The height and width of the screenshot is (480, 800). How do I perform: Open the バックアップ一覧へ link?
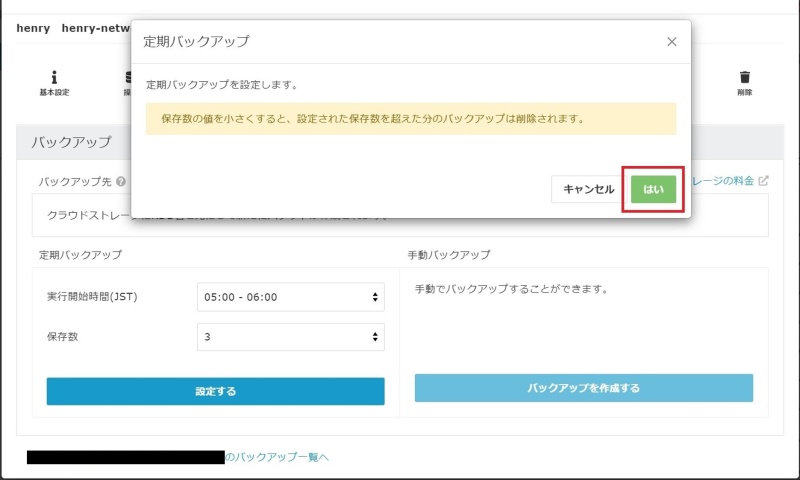point(276,457)
